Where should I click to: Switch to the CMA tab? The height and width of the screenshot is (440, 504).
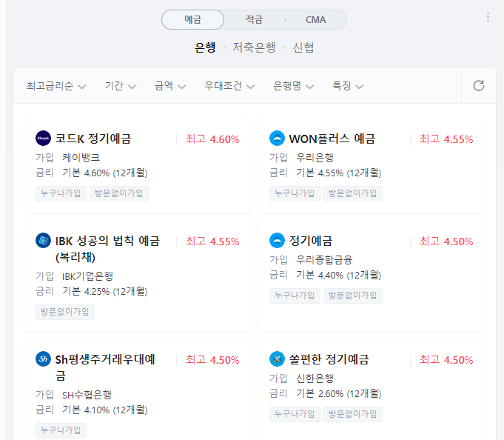[315, 19]
